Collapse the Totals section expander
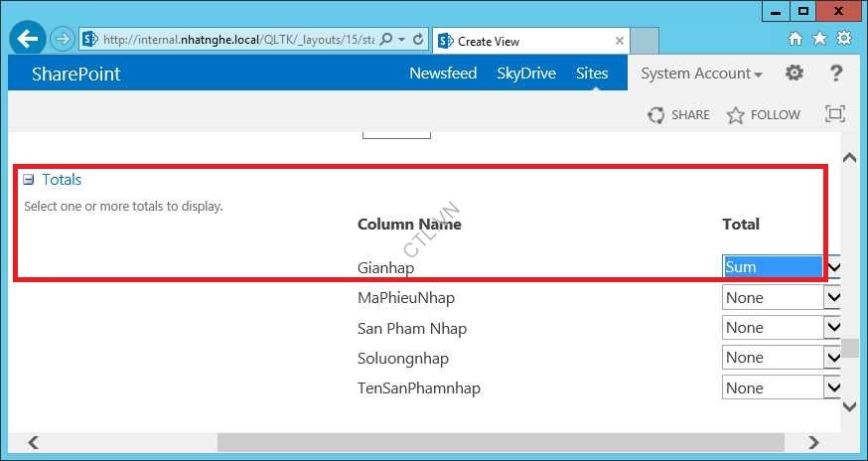 28,180
